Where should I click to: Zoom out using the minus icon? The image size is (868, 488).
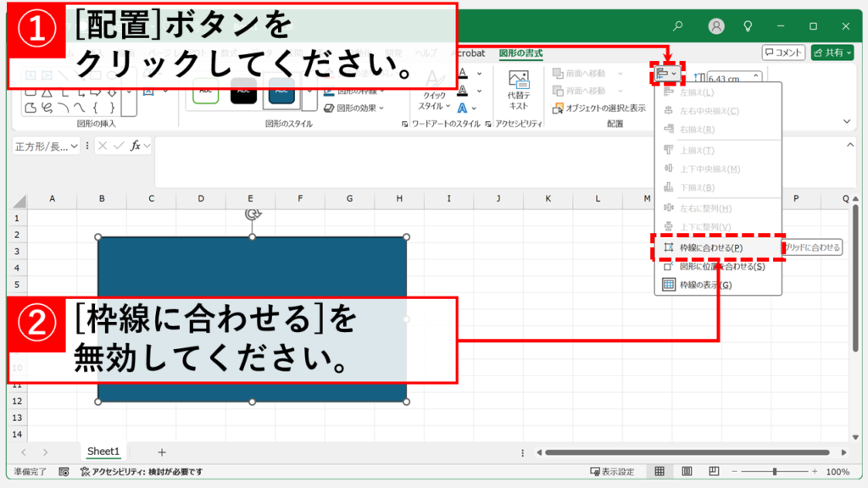point(735,471)
